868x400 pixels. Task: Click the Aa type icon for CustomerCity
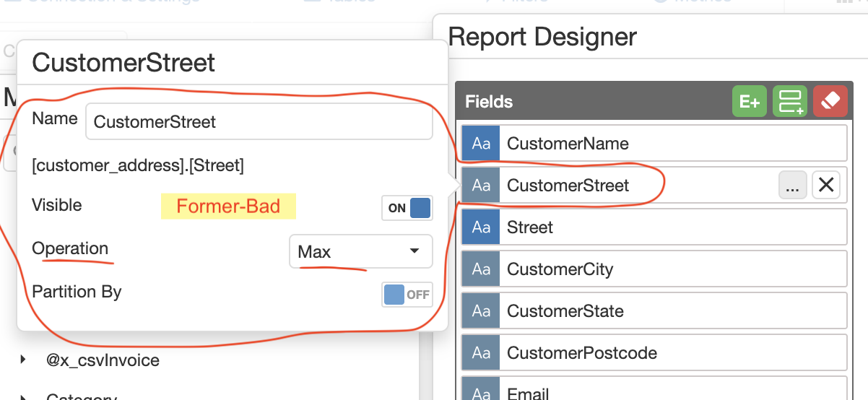click(x=481, y=269)
